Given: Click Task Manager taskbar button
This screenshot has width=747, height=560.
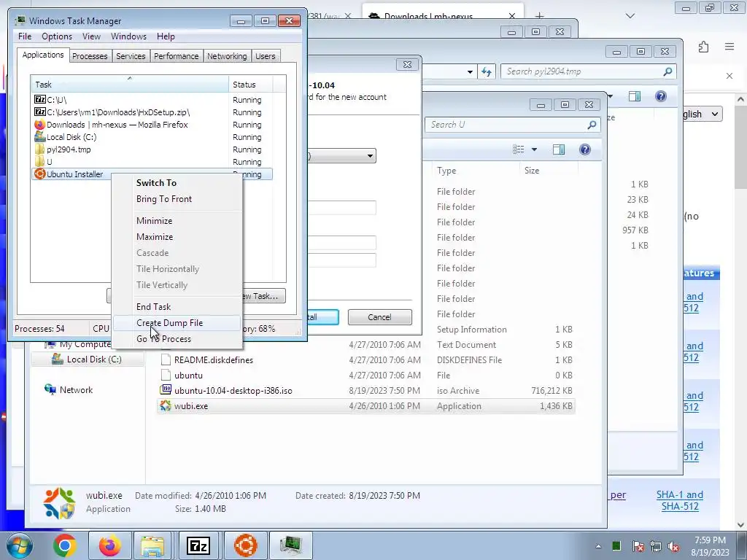Looking at the screenshot, I should 290,545.
